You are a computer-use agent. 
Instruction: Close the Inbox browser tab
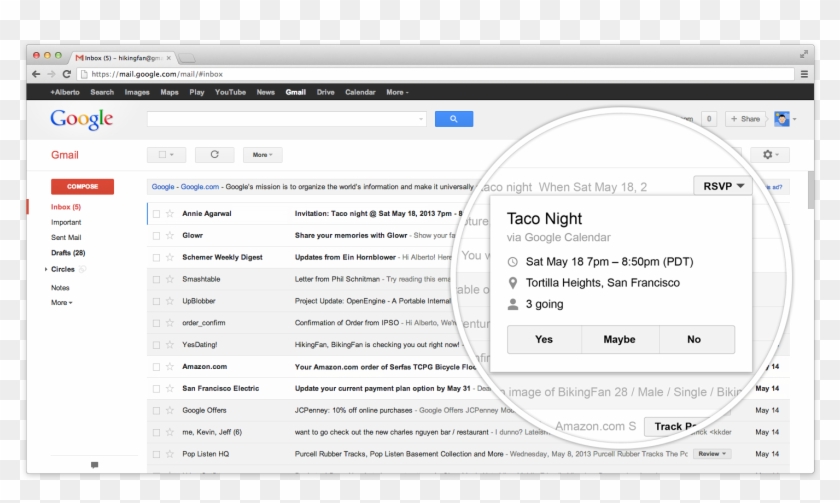pos(169,58)
